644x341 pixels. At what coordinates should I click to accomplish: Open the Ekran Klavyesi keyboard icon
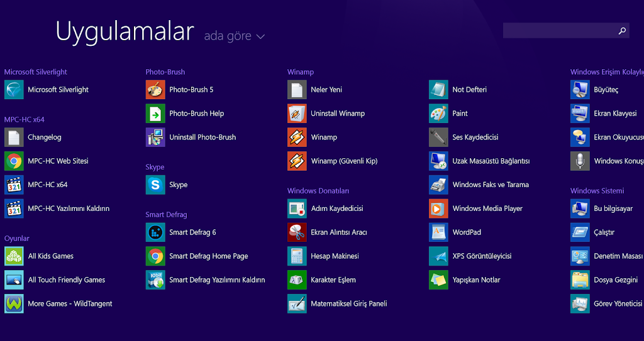point(580,113)
